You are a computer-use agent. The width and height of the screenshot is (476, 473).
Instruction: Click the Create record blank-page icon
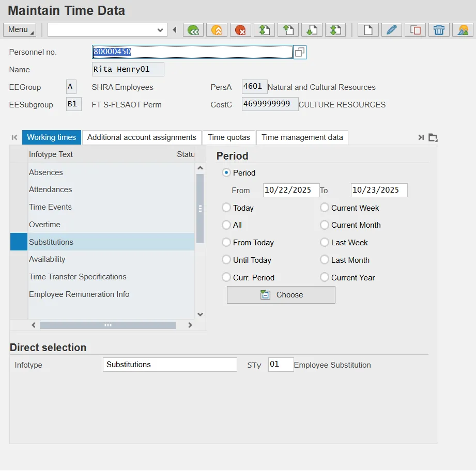tap(368, 30)
